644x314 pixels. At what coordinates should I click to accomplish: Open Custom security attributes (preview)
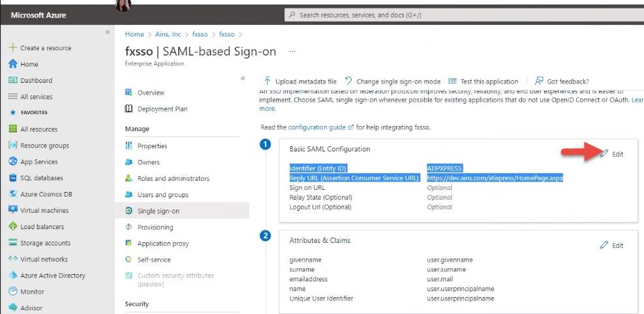(176, 279)
